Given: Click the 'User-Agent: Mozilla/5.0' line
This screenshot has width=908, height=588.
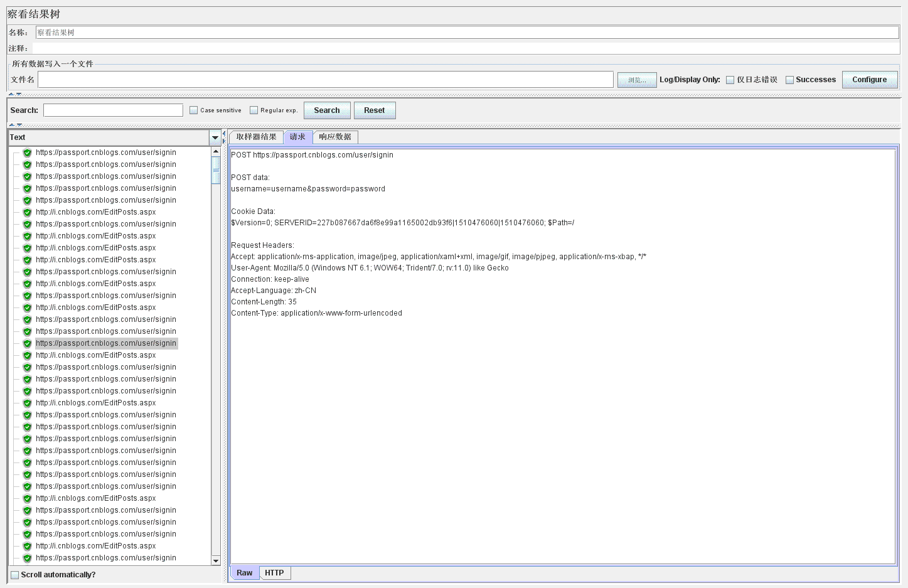Looking at the screenshot, I should pyautogui.click(x=370, y=268).
